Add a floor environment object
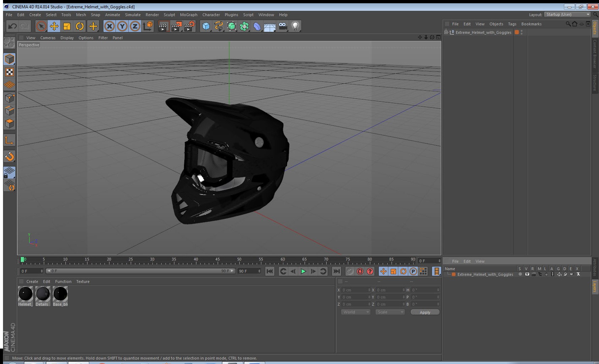Screen dimensions: 599x364 pos(270,26)
